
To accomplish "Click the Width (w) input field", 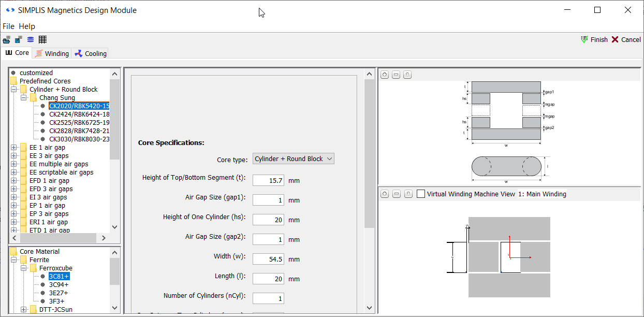I will tap(268, 259).
